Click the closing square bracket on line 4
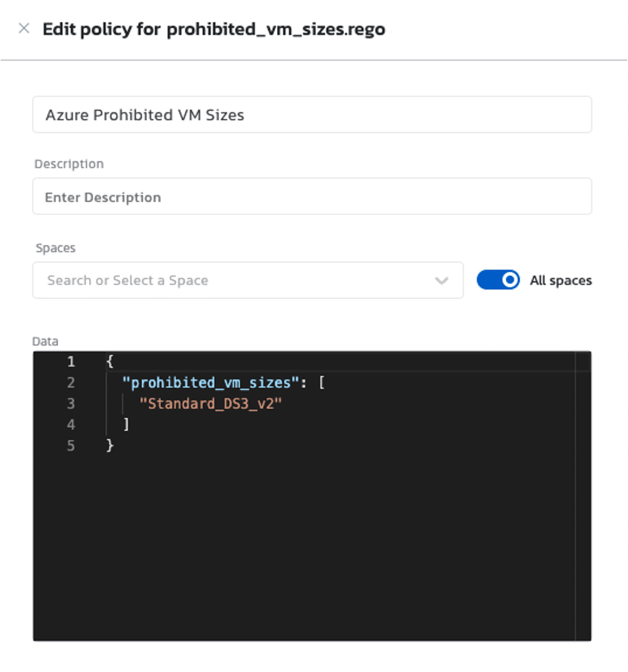 tap(126, 425)
